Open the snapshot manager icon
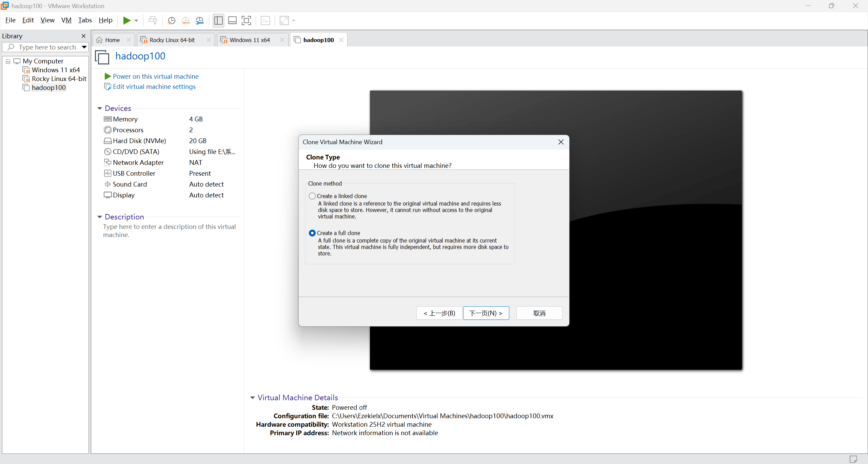This screenshot has width=868, height=464. tap(200, 21)
